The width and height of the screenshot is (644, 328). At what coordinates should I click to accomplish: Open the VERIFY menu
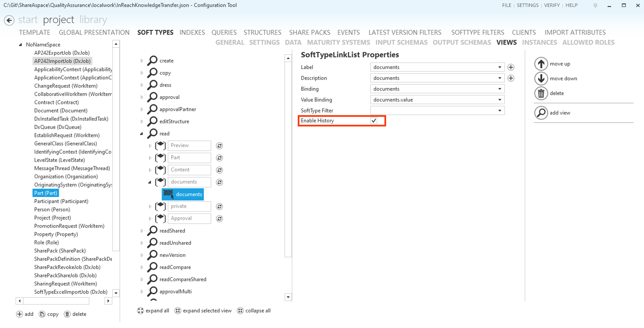click(552, 5)
